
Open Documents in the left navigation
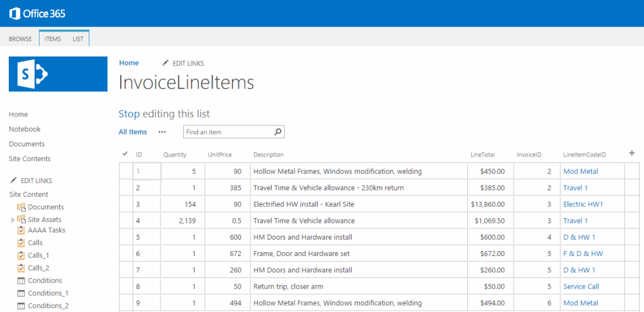pos(26,143)
